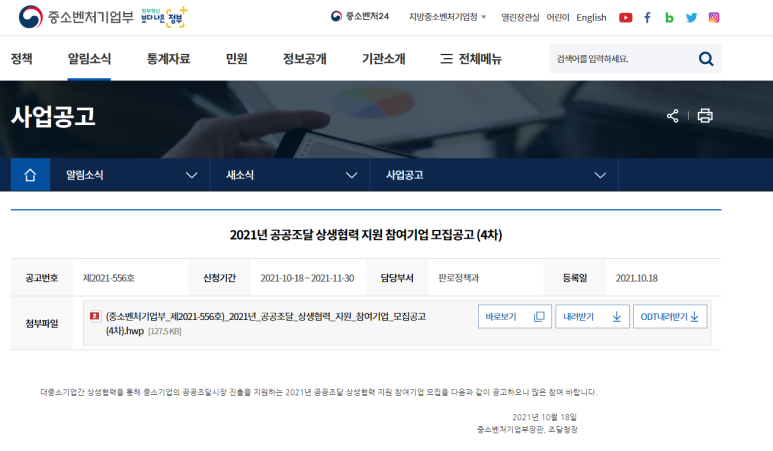Image resolution: width=773 pixels, height=451 pixels.
Task: Click announcement number 제2021-556호
Action: click(x=108, y=278)
